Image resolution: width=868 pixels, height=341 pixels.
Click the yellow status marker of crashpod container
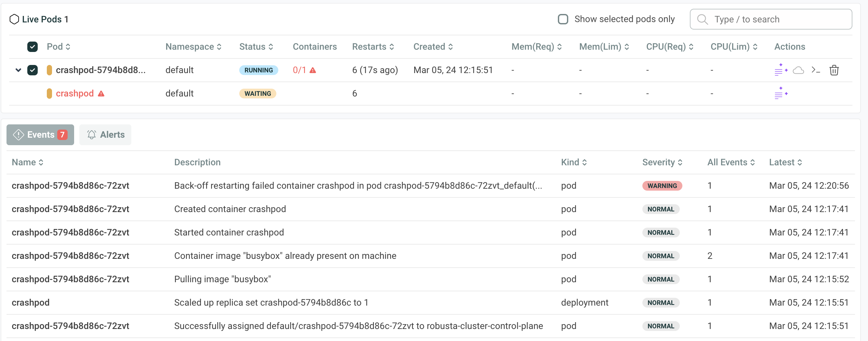[49, 93]
